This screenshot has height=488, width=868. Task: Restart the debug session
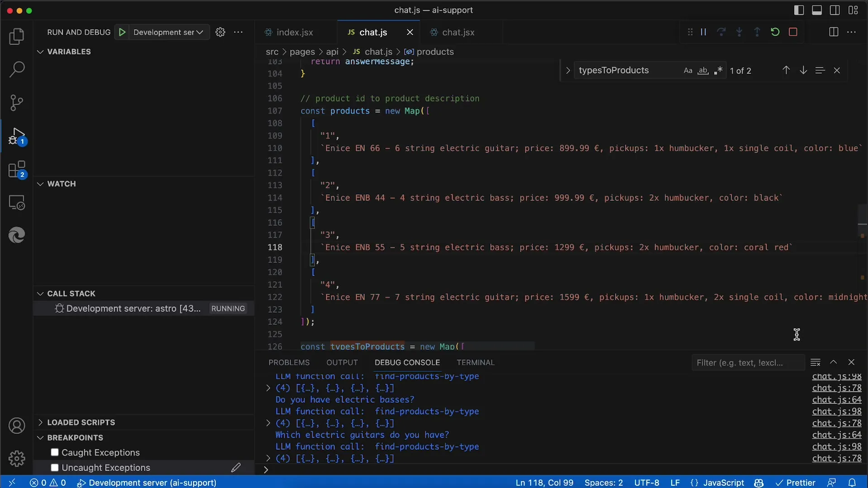775,32
